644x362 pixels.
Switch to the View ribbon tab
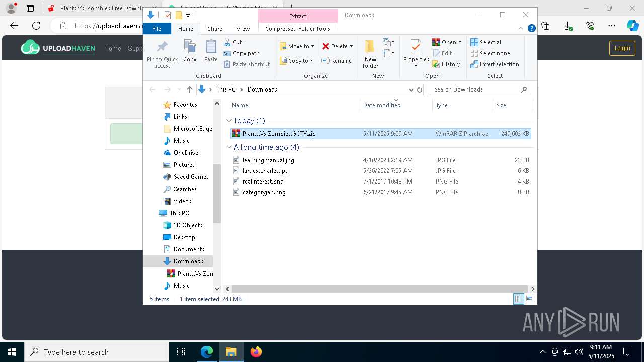click(x=243, y=29)
